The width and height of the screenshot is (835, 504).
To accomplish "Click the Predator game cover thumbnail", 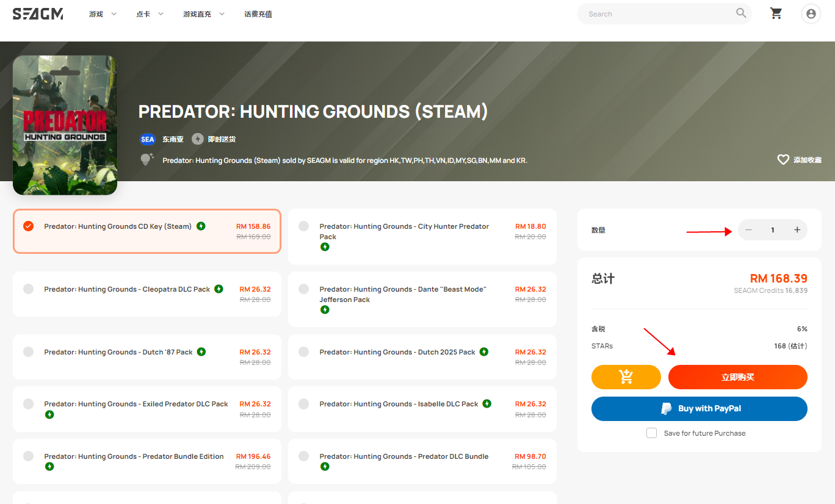I will tap(65, 125).
